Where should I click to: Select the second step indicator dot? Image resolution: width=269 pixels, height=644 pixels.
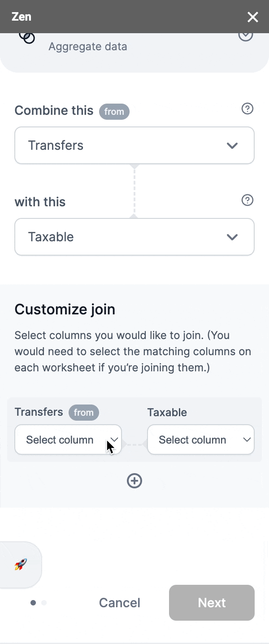point(44,603)
